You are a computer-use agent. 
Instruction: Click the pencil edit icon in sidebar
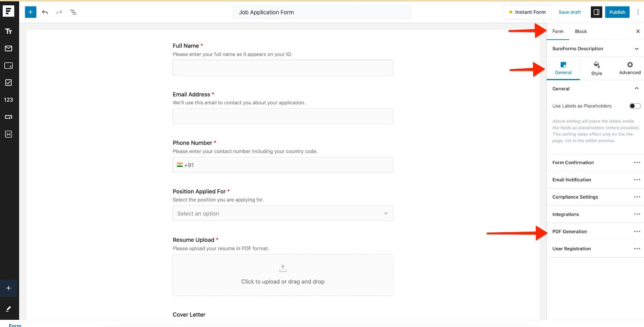[8, 309]
